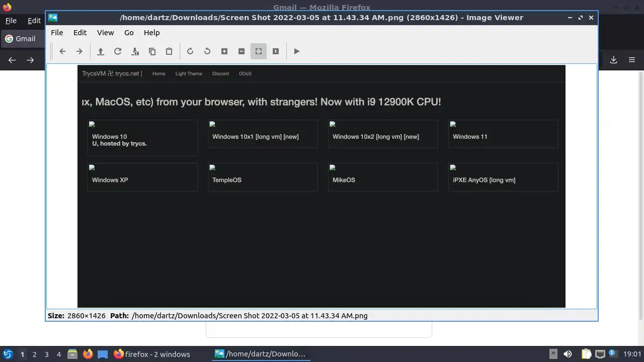Activate the 'firefox - 2 windows' taskbar button
The width and height of the screenshot is (644, 362).
tap(152, 354)
